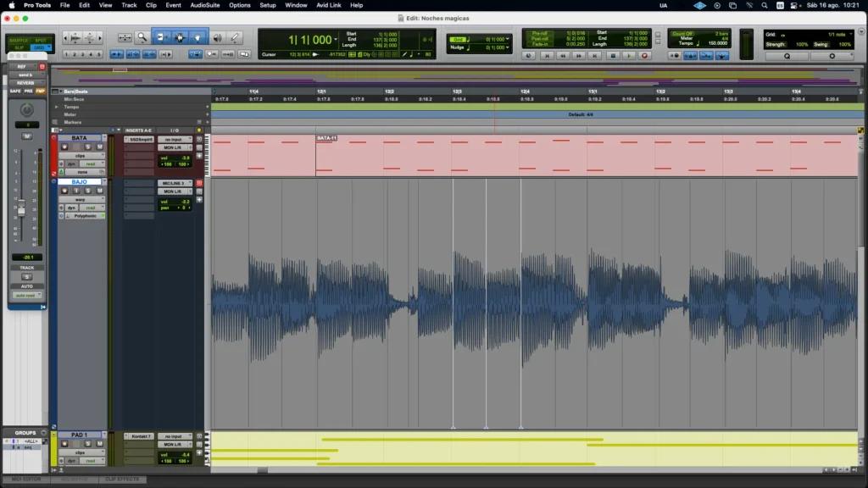Select the Trim tool
Viewport: 868px width, 488px height.
[x=160, y=37]
